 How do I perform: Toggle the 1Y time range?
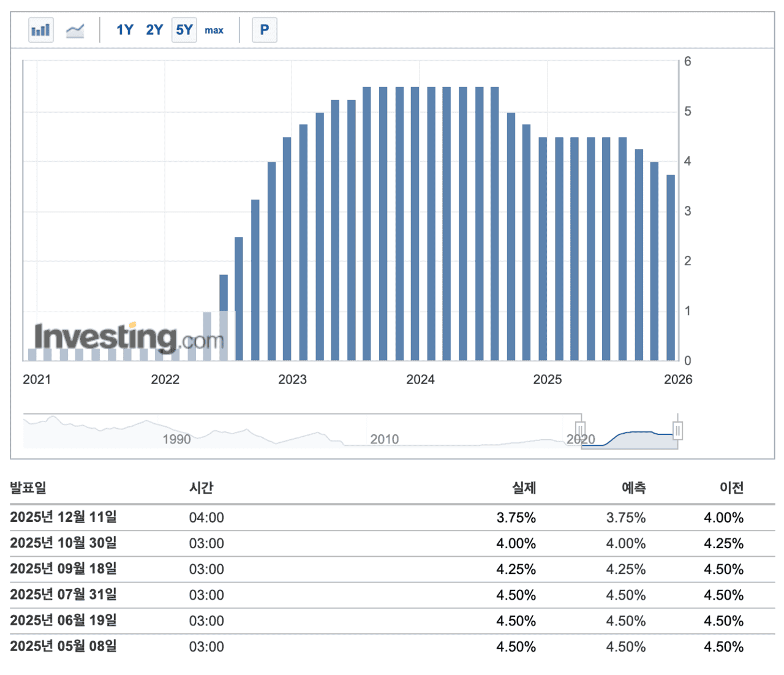[x=124, y=29]
